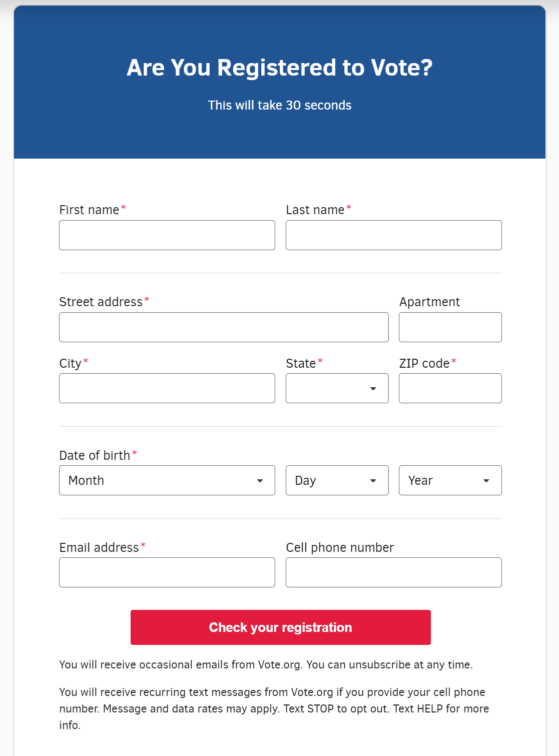Open the Day dropdown selector
Screen dimensions: 559x756
pyautogui.click(x=337, y=480)
